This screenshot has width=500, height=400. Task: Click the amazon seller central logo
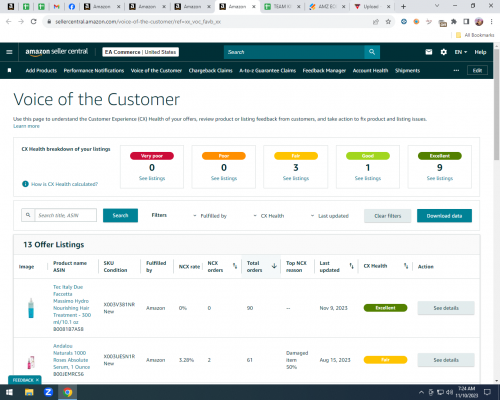point(57,52)
